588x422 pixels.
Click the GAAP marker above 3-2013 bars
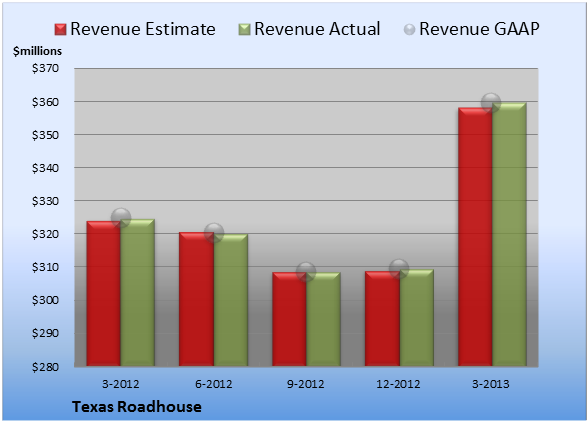point(491,102)
